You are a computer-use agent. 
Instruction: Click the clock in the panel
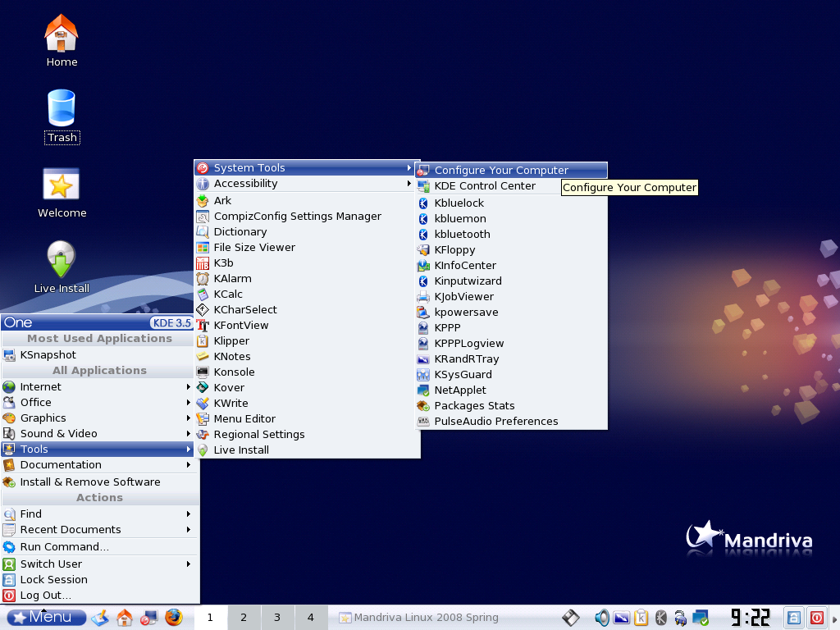[751, 618]
